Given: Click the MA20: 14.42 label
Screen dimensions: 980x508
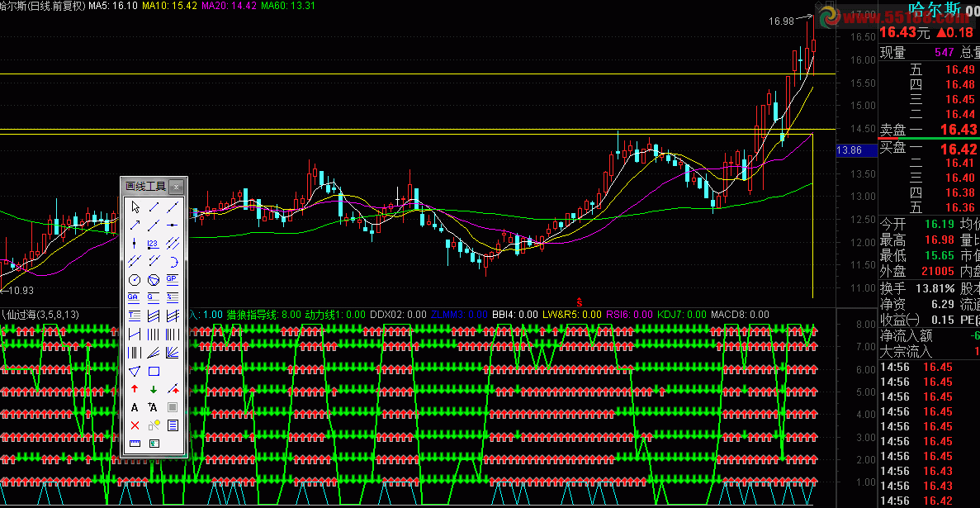Looking at the screenshot, I should pos(229,6).
